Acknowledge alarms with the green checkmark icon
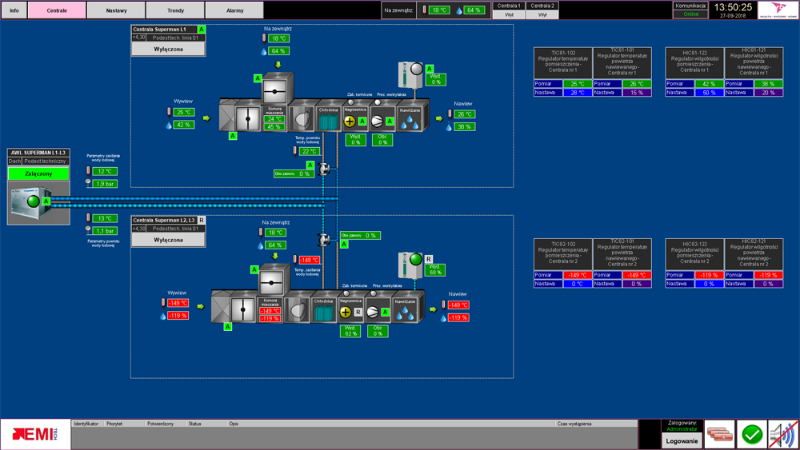The image size is (800, 450). tap(751, 434)
